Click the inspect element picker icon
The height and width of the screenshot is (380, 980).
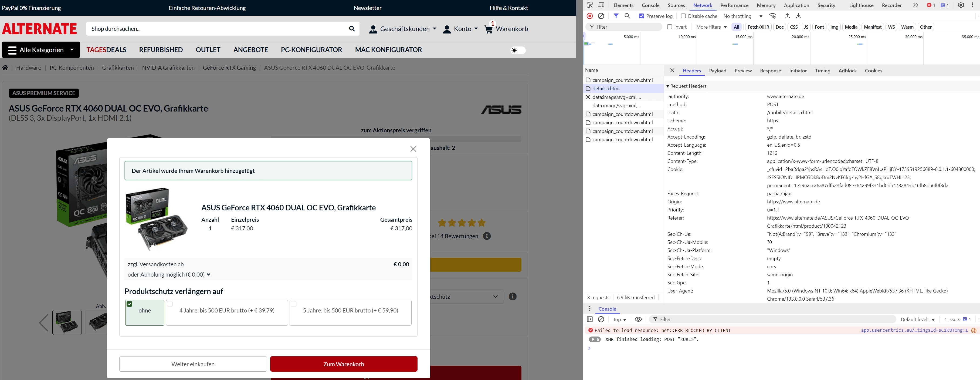coord(589,5)
